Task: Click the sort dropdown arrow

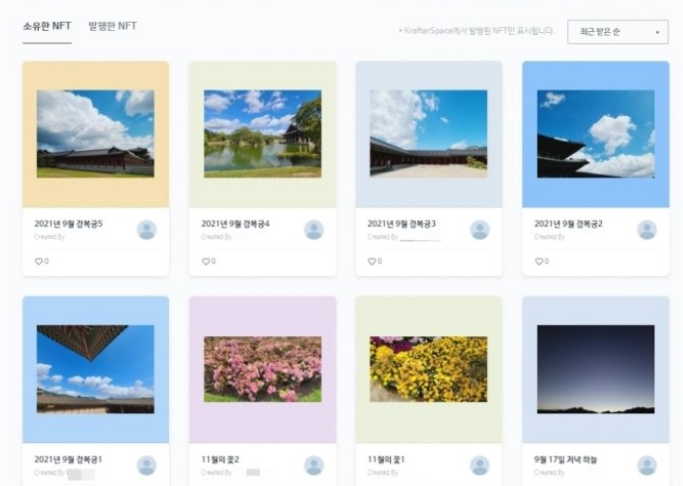Action: click(x=657, y=32)
